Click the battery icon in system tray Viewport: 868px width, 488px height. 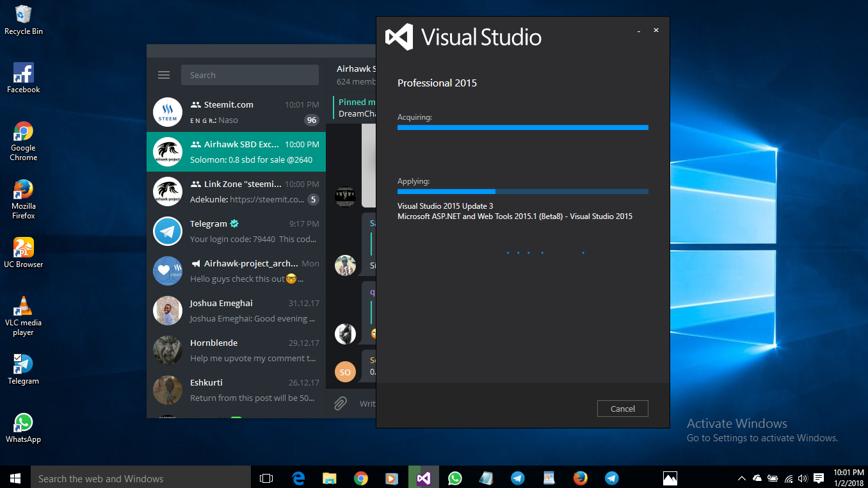coord(773,478)
